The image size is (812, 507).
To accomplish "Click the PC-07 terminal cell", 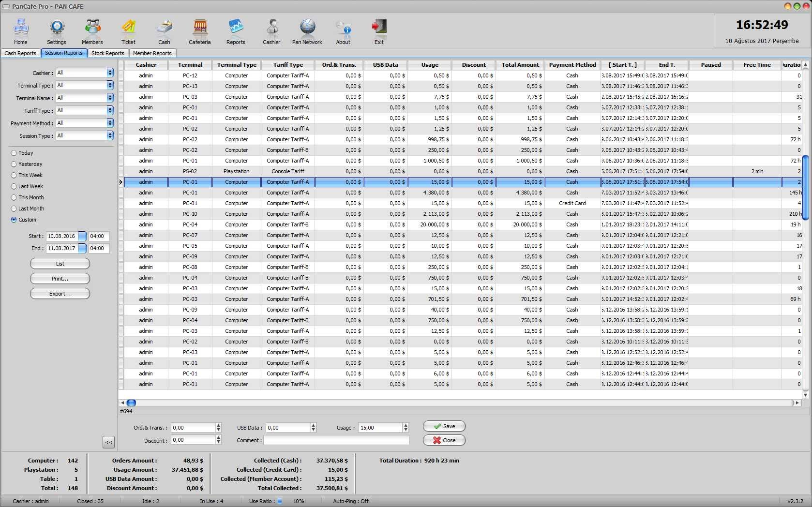I will [190, 235].
